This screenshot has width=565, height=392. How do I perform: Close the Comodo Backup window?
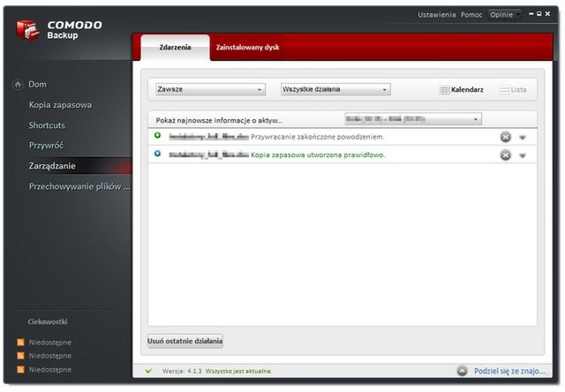tap(547, 14)
